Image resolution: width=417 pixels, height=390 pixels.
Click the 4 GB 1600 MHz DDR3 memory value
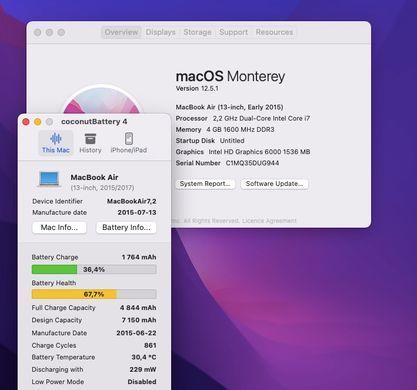pos(240,130)
